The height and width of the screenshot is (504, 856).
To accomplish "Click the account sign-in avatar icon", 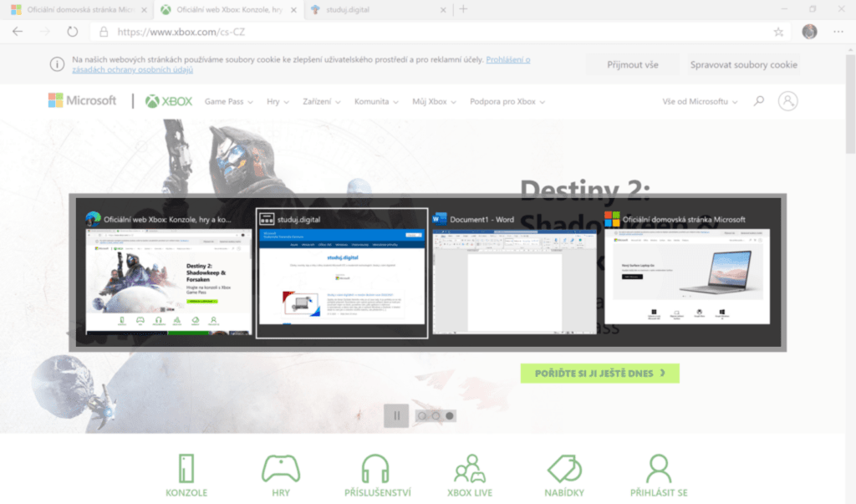I will coord(787,101).
